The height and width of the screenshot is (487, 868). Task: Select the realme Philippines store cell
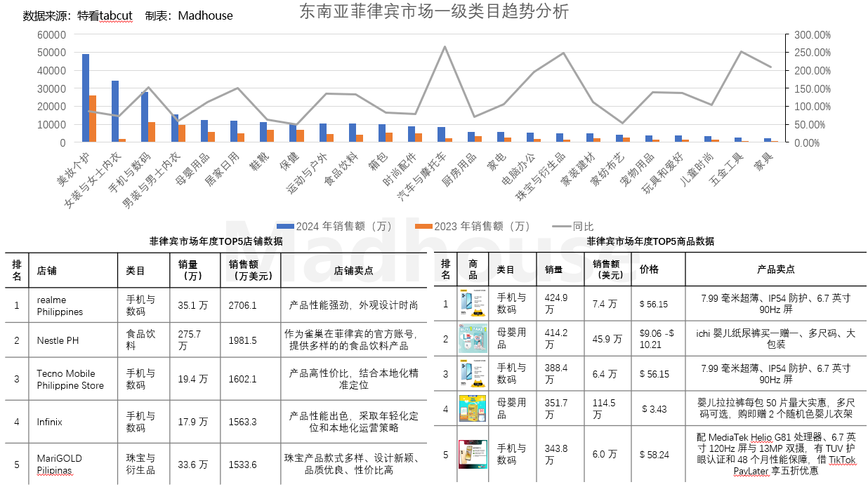[73, 305]
